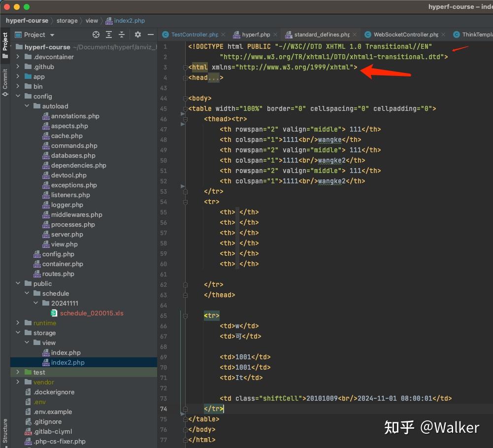Toggle the Project tool window sidebar button

5,45
